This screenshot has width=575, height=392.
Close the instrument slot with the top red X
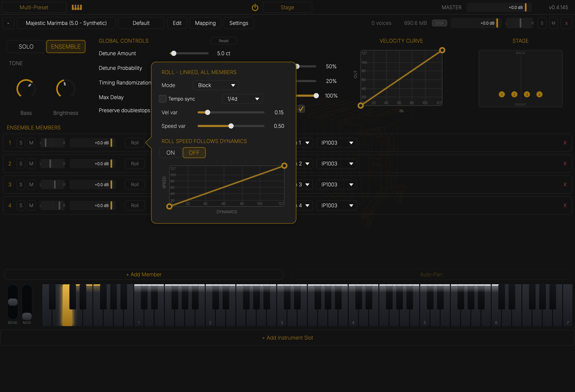[566, 23]
